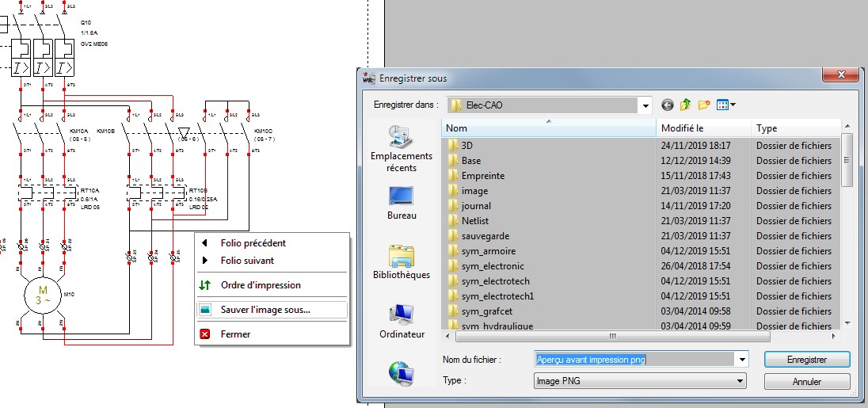
Task: Select Ordre d'impression menu entry
Action: [261, 285]
